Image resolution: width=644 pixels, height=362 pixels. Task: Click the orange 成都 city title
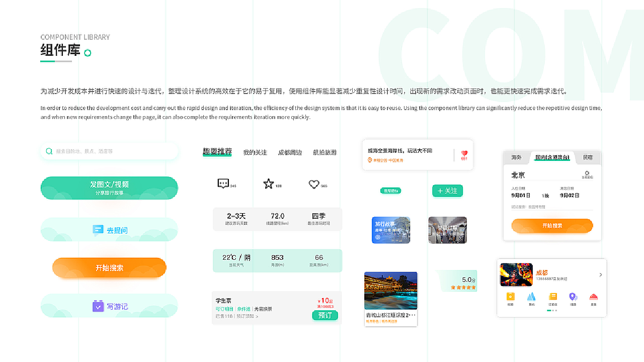pos(542,273)
